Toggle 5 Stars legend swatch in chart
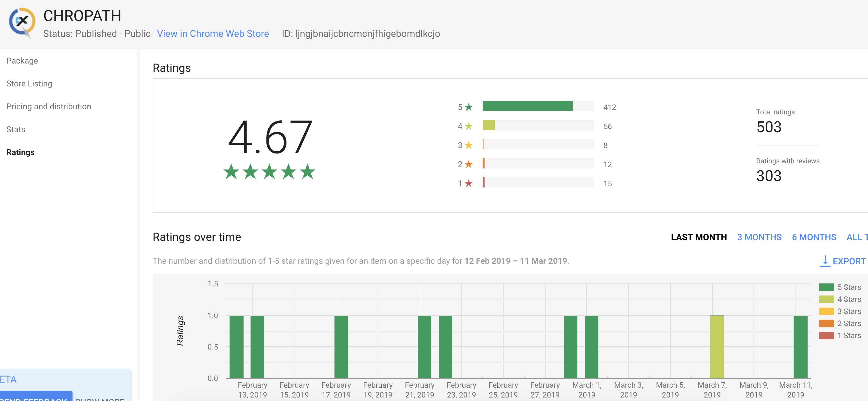This screenshot has height=401, width=868. (826, 287)
